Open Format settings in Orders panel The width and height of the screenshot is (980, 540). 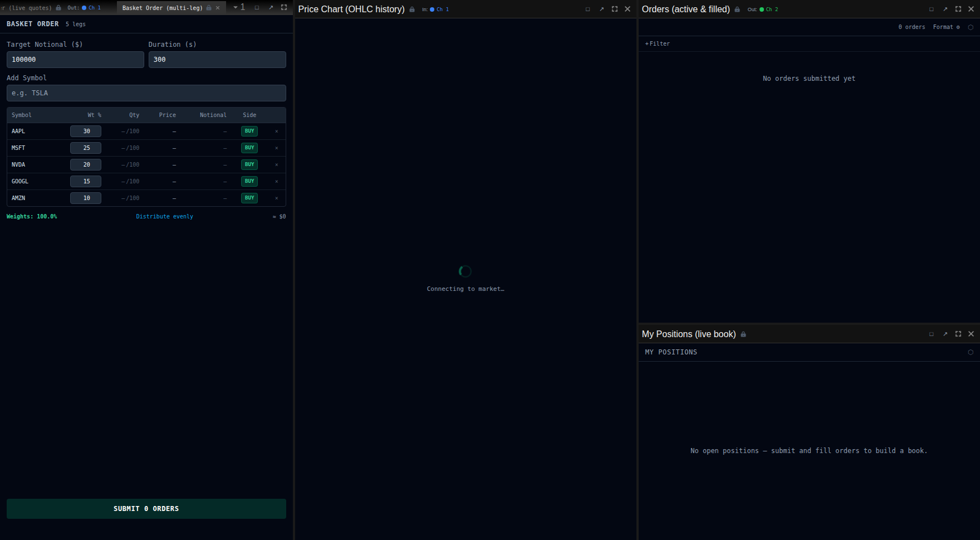click(x=946, y=27)
